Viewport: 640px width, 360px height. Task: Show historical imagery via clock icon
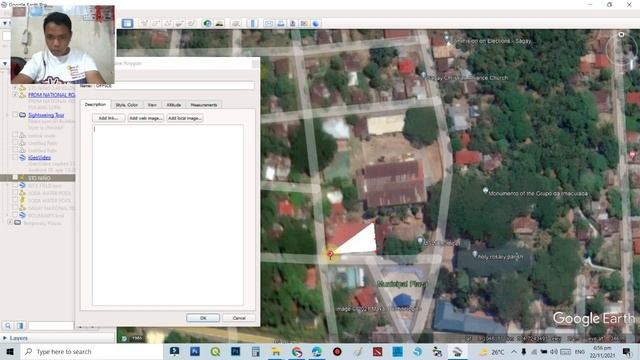coord(207,23)
